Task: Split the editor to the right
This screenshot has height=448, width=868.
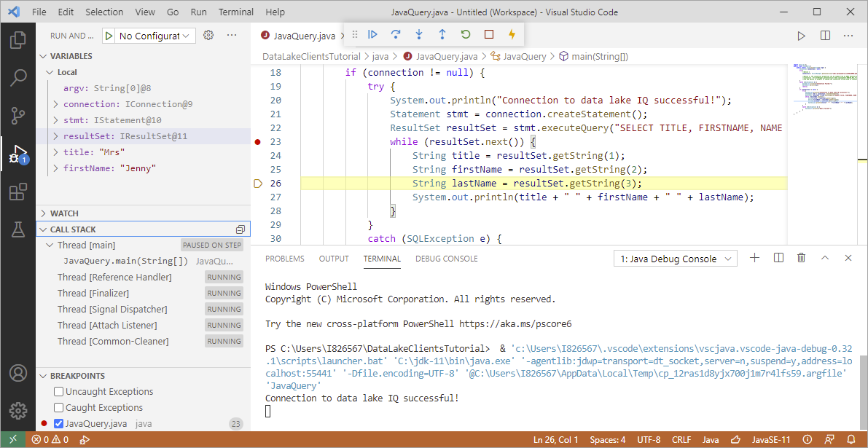Action: (x=825, y=36)
